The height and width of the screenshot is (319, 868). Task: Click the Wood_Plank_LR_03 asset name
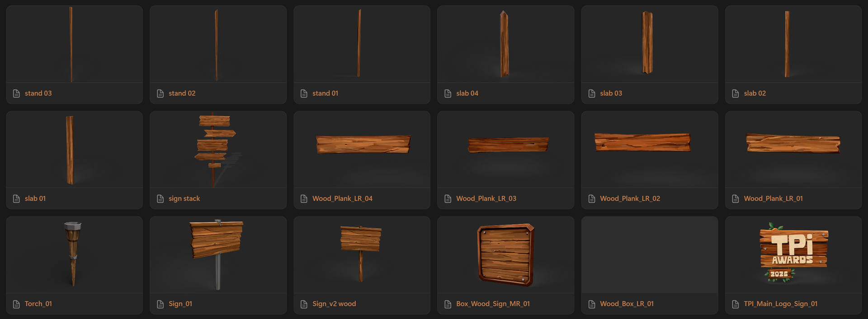[x=486, y=198]
